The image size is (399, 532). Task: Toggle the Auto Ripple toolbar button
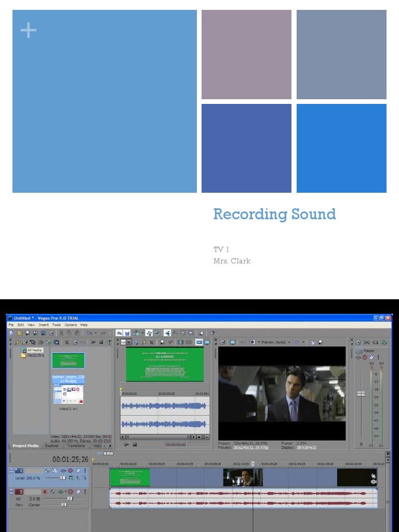coord(136,333)
